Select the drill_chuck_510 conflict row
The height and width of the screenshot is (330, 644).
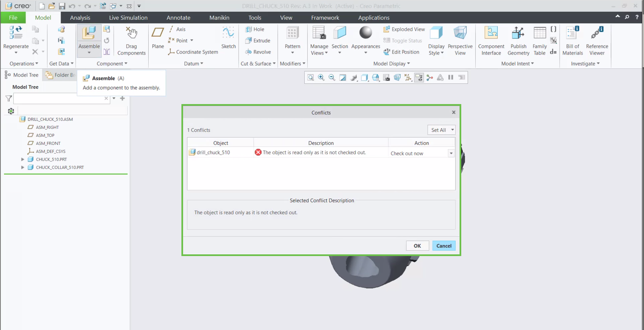click(321, 153)
